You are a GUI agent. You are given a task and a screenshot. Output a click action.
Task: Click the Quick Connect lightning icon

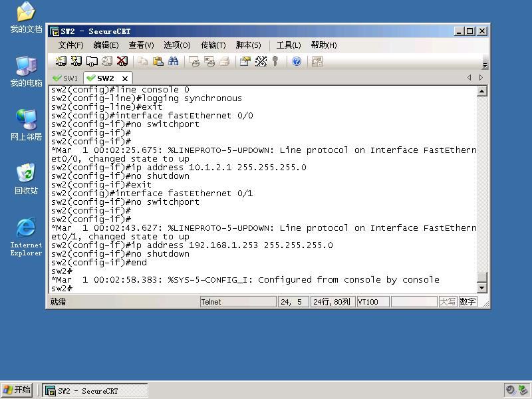76,61
